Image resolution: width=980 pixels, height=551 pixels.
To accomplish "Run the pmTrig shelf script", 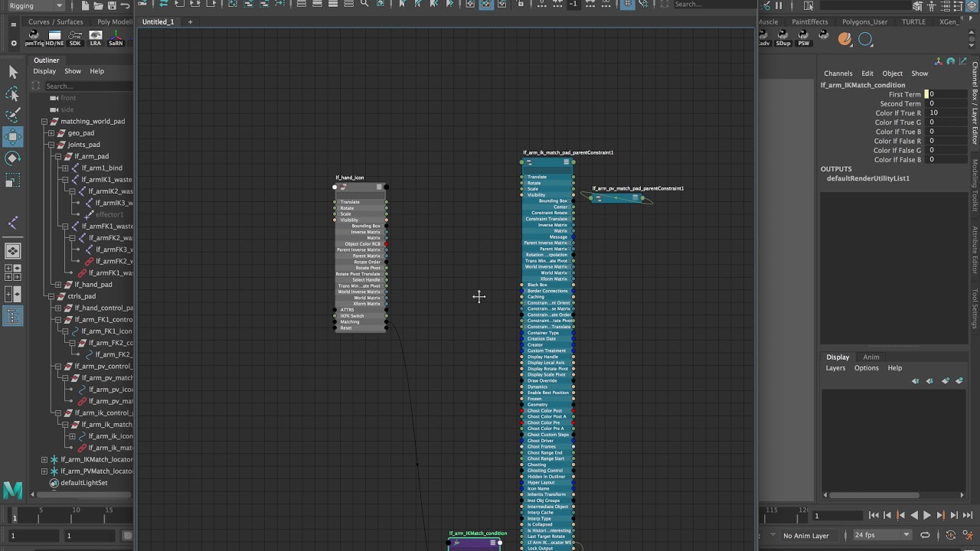I will point(34,38).
